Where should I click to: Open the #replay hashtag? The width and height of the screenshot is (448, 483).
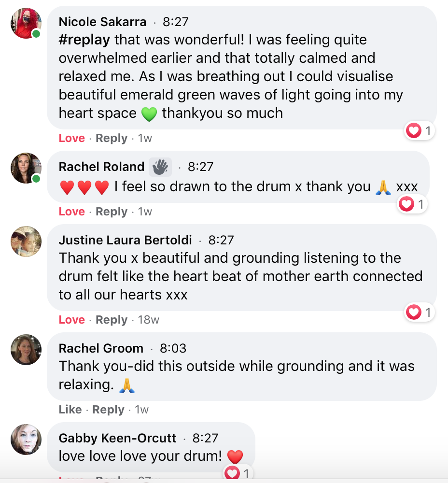[x=84, y=40]
